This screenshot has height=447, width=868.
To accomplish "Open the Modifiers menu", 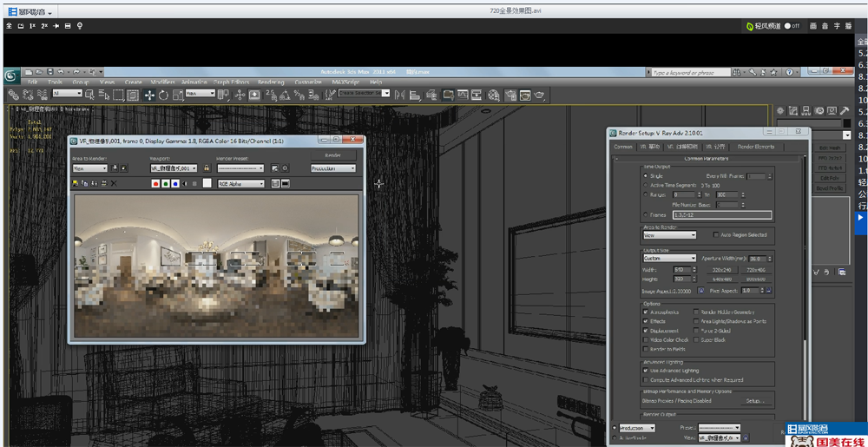I will [x=163, y=82].
